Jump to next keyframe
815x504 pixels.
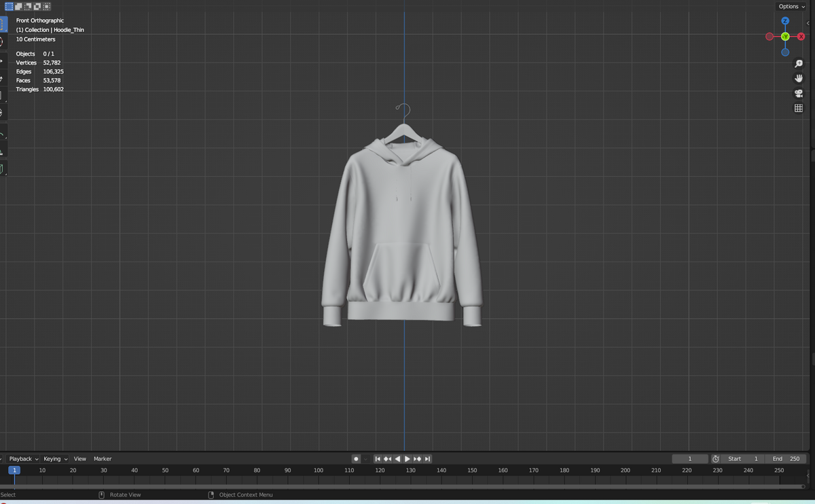coord(417,459)
